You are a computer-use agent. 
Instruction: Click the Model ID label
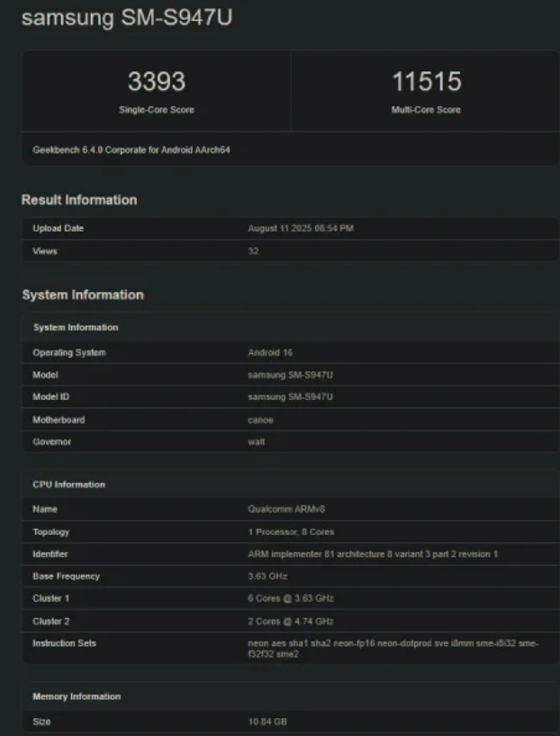coord(50,397)
